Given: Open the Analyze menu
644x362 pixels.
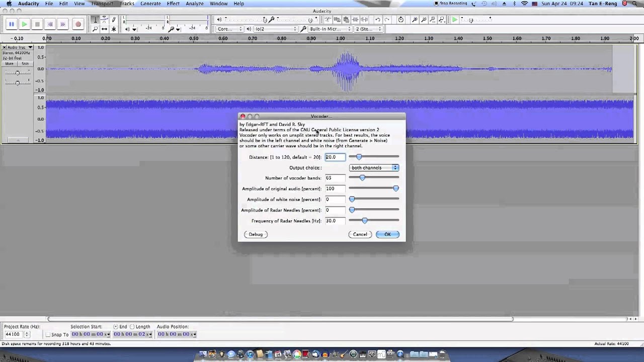Looking at the screenshot, I should coord(195,4).
